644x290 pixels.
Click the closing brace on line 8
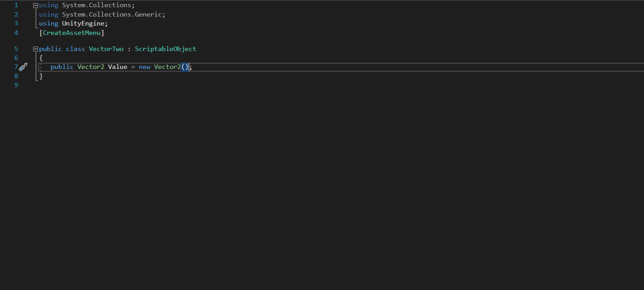coord(41,76)
